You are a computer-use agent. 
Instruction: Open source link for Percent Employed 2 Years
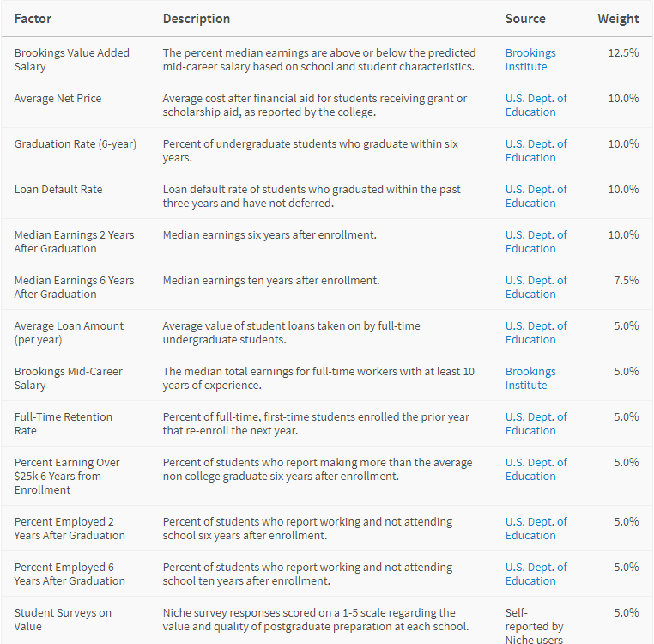[536, 528]
